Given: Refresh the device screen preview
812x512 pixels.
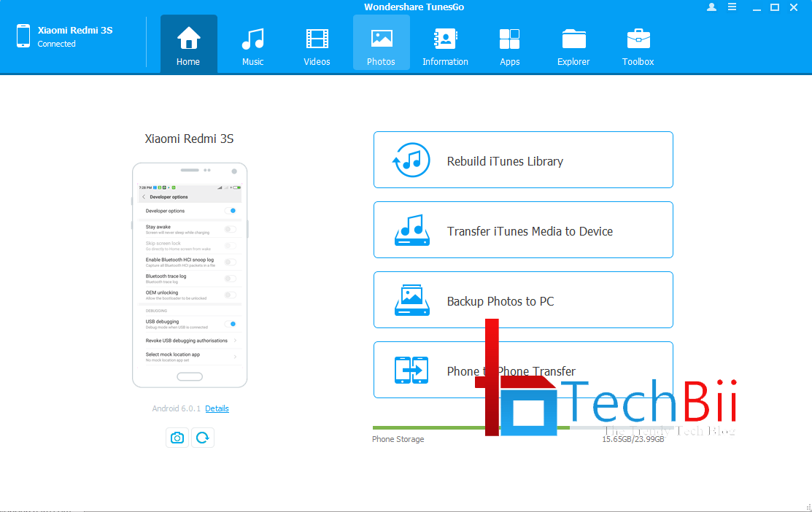Looking at the screenshot, I should (x=203, y=438).
